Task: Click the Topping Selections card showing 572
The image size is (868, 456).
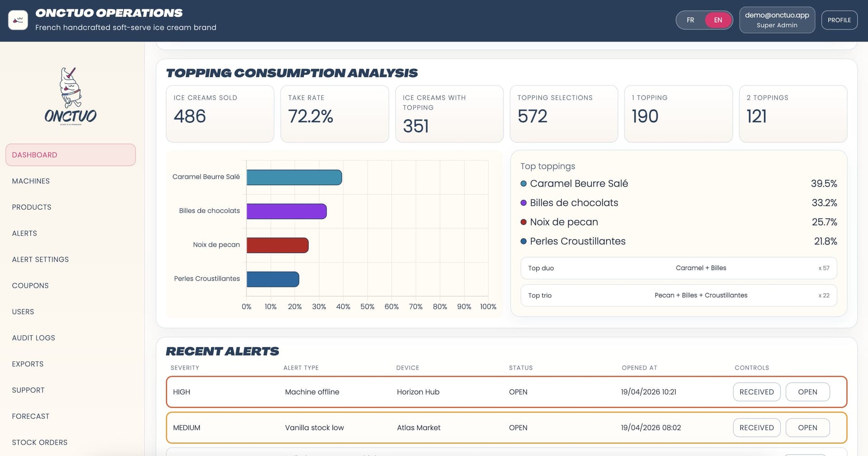Action: coord(564,114)
